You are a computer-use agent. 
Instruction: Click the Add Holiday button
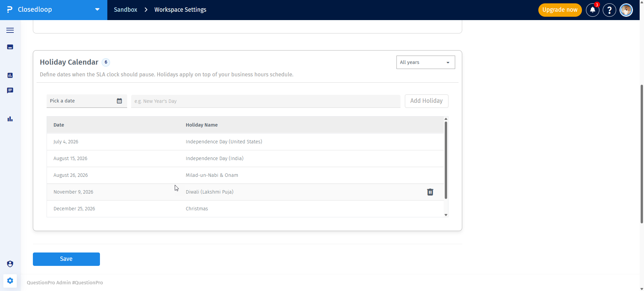click(426, 101)
